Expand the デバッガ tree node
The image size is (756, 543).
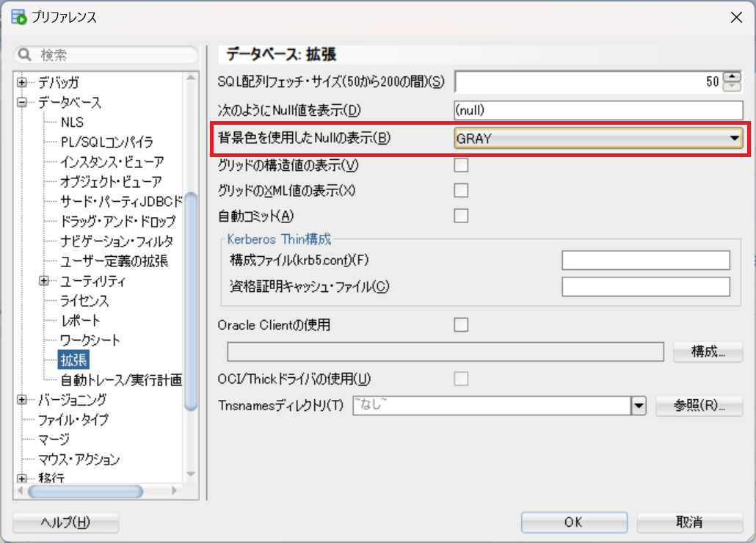coord(23,83)
